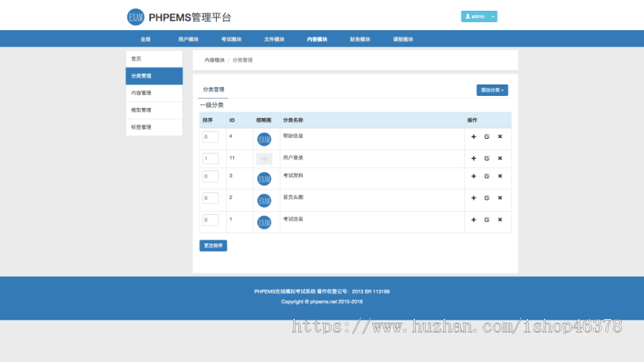Click category name 首页头图
Image resolution: width=644 pixels, height=362 pixels.
click(293, 197)
